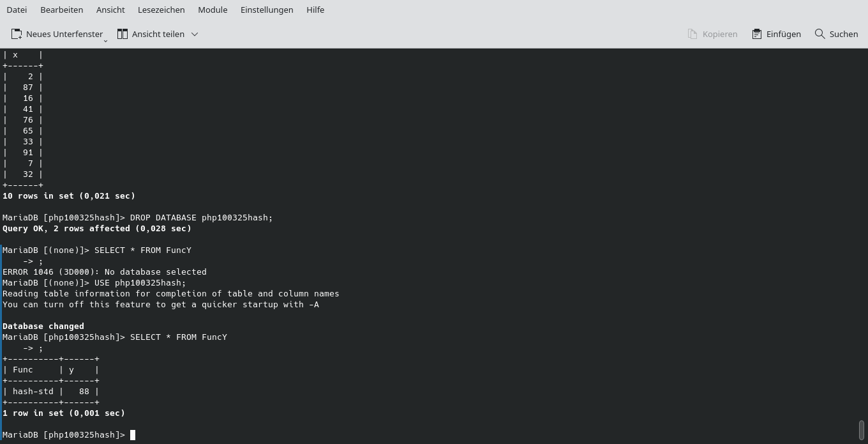The height and width of the screenshot is (444, 868).
Task: Click the Ansicht teilen split-view icon
Action: (x=123, y=34)
